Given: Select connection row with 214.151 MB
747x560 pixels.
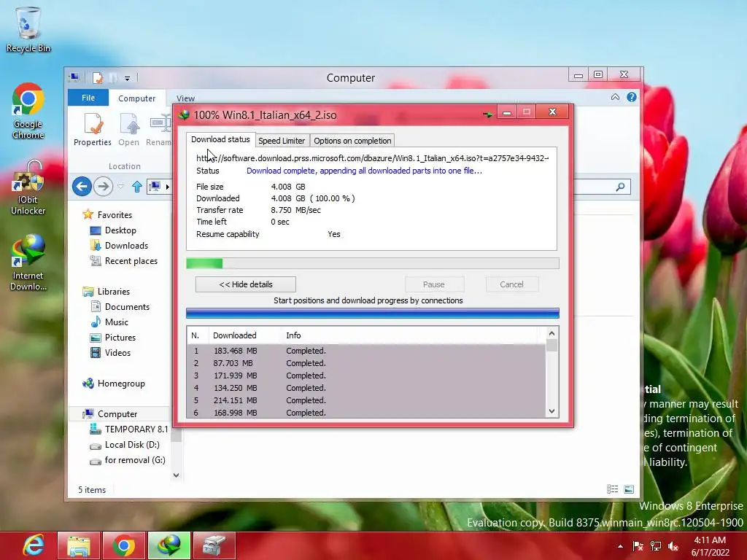Looking at the screenshot, I should click(366, 400).
